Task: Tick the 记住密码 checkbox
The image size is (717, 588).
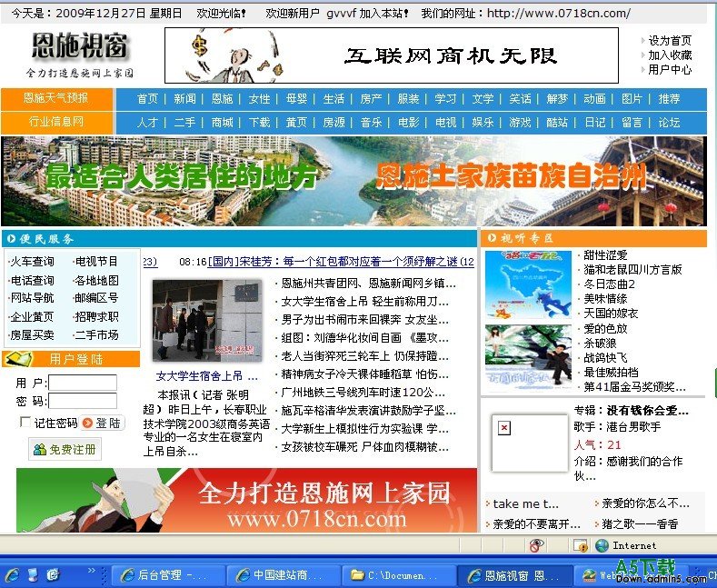Action: (x=25, y=422)
